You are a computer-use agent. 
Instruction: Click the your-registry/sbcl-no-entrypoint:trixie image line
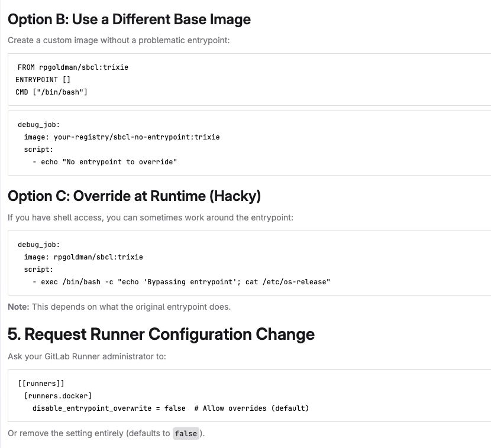coord(122,137)
